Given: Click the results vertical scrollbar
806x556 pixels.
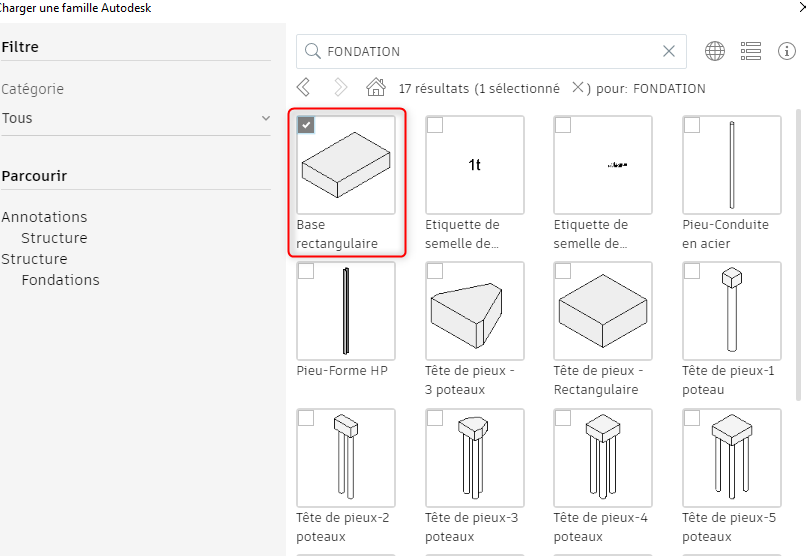Looking at the screenshot, I should (798, 254).
